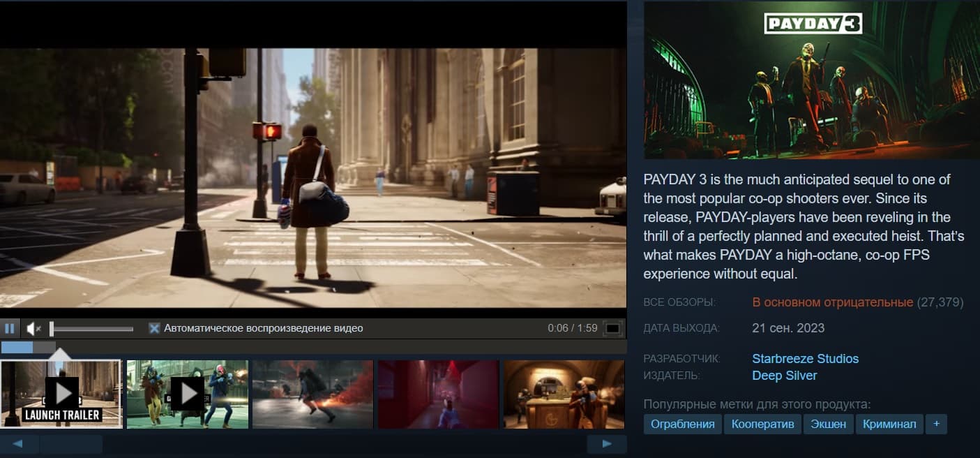Open developer Starbreeze Studios page

pyautogui.click(x=806, y=359)
